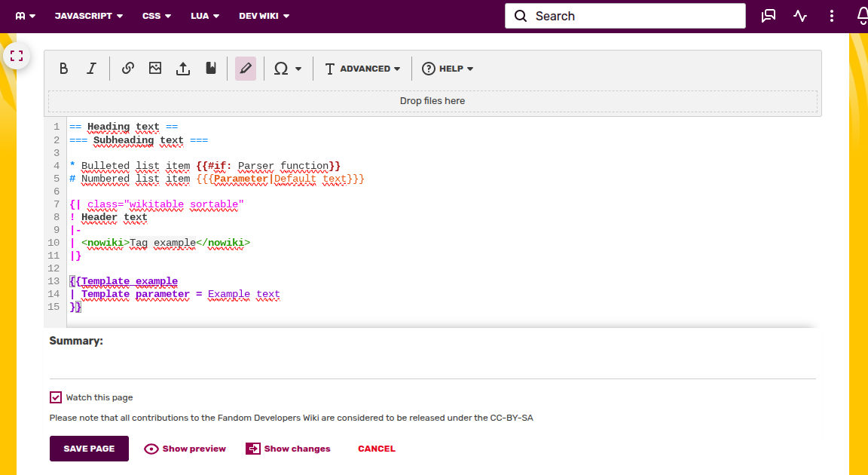
Task: Toggle italic text formatting
Action: click(x=91, y=68)
